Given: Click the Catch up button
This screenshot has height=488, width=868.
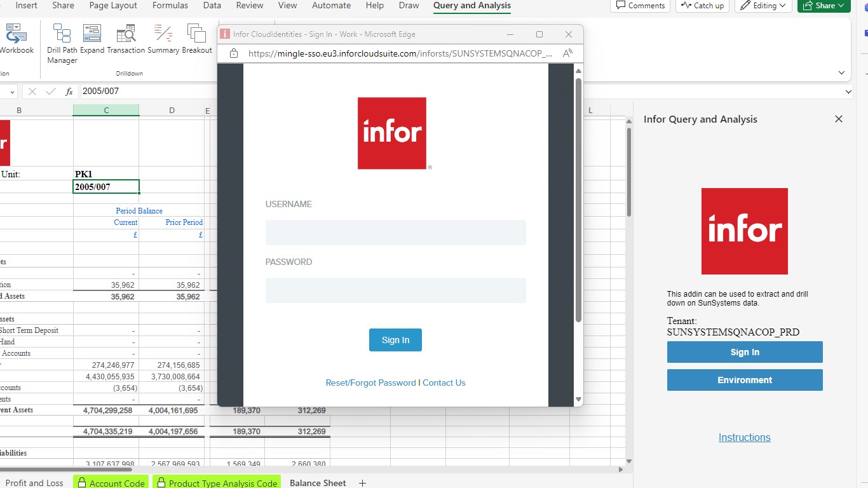Looking at the screenshot, I should (x=703, y=6).
